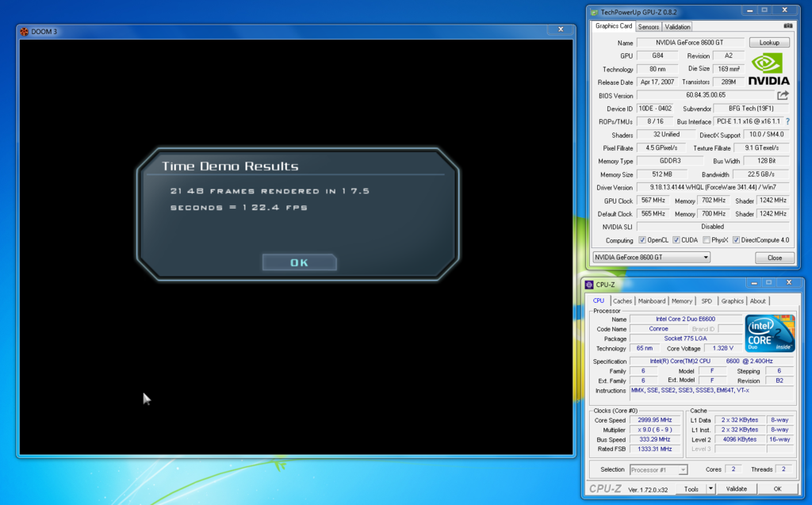
Task: Click the Lookup button in GPU-Z
Action: point(769,43)
